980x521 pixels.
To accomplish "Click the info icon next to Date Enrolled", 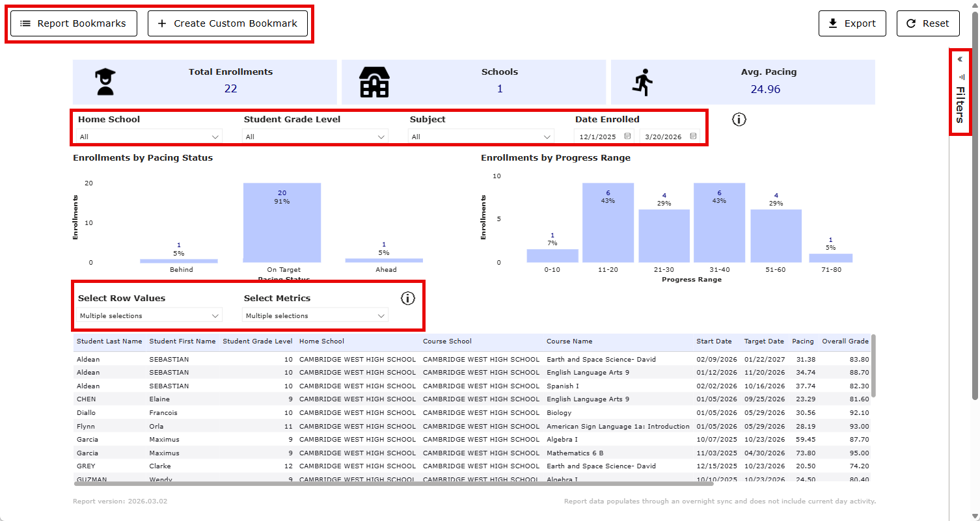I will pos(739,119).
